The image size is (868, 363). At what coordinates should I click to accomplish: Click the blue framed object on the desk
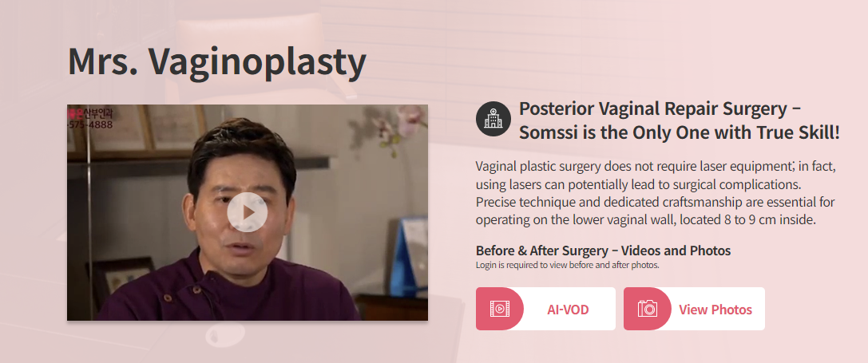[408, 257]
